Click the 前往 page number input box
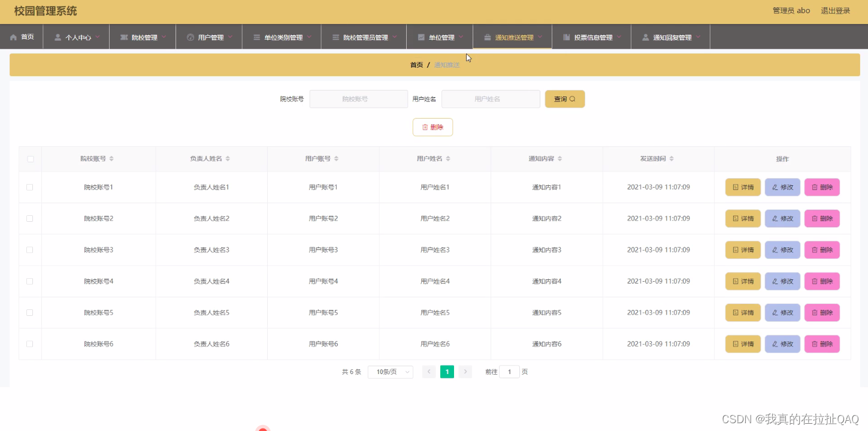 click(509, 372)
